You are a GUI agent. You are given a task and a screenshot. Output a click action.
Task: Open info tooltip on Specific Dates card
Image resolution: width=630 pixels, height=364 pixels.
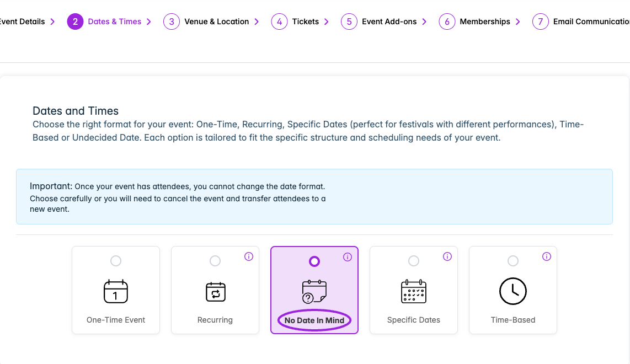(447, 256)
